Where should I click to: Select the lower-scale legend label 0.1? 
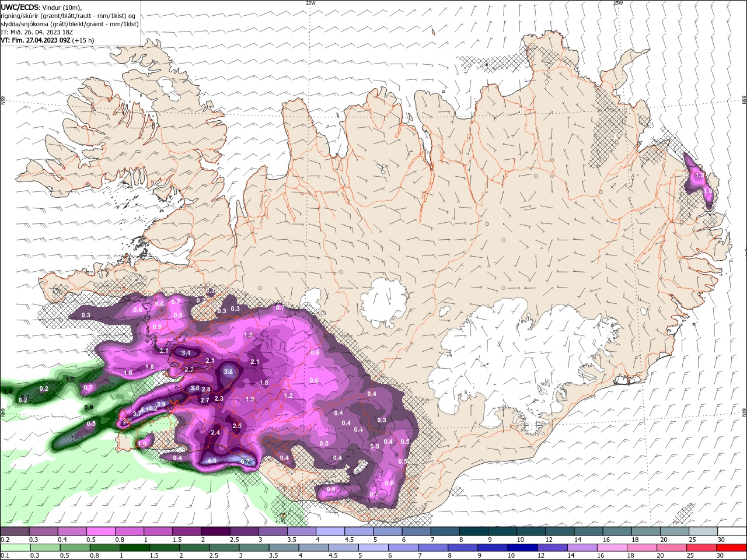(x=5, y=555)
